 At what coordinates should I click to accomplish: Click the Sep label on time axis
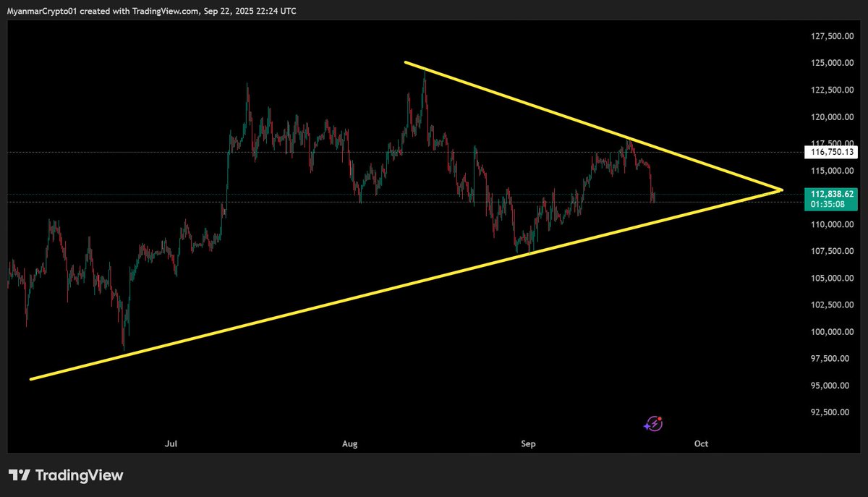point(528,443)
